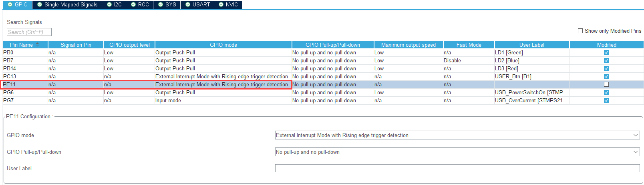Click the USART tab

197,5
